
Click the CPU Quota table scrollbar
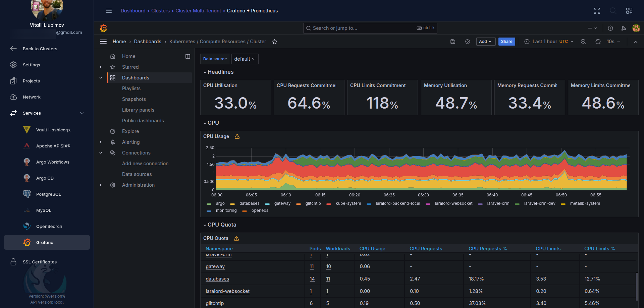click(637, 287)
